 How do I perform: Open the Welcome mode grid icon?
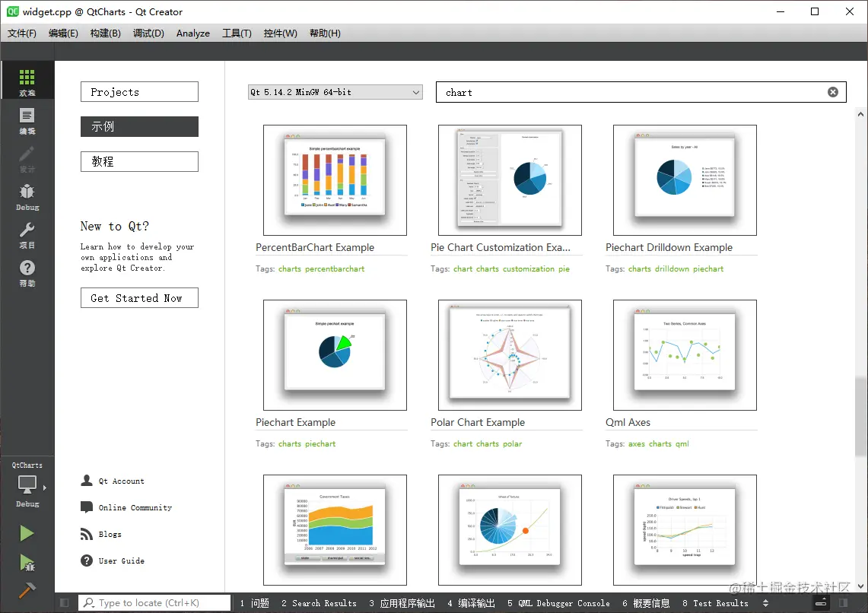(27, 81)
